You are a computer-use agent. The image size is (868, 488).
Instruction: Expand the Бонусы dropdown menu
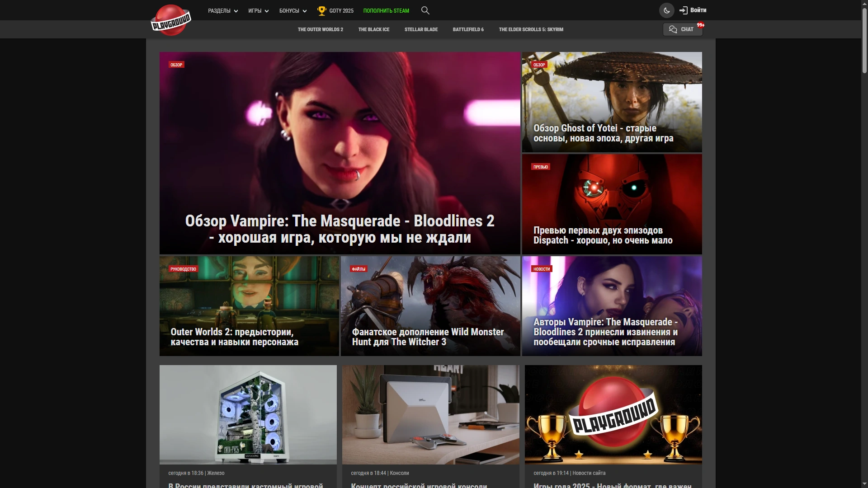(x=293, y=11)
